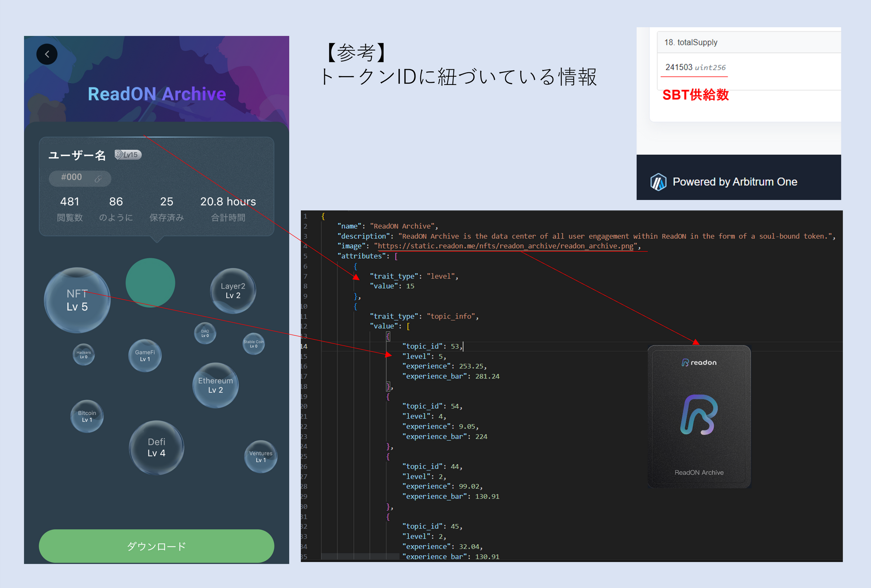Screen dimensions: 871x588
Task: Click the Arbitrum One logo icon
Action: [658, 182]
